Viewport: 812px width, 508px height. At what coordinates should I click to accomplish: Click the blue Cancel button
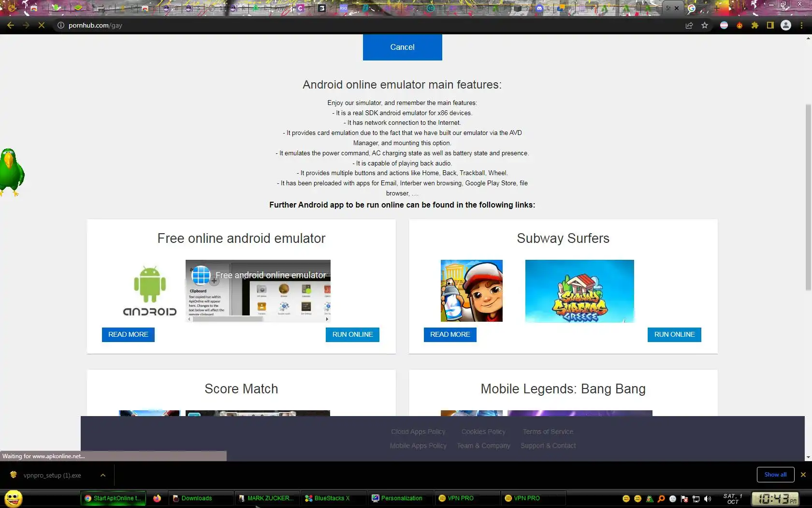(402, 47)
